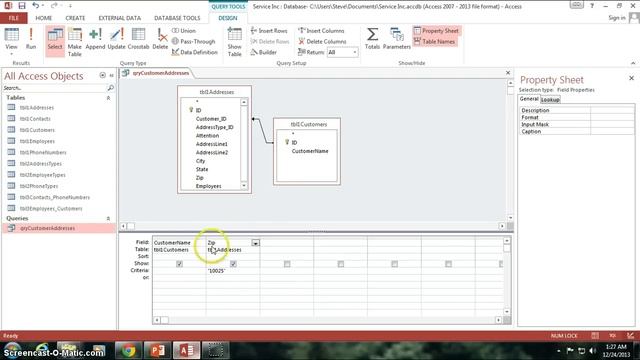
Task: Click Delete Rows in Query Setup
Action: pyautogui.click(x=270, y=41)
